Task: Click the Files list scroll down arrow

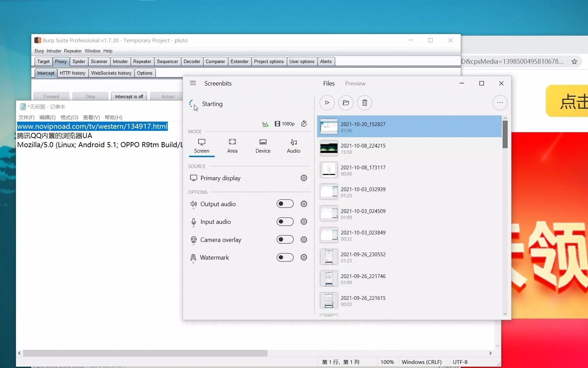Action: pyautogui.click(x=505, y=314)
